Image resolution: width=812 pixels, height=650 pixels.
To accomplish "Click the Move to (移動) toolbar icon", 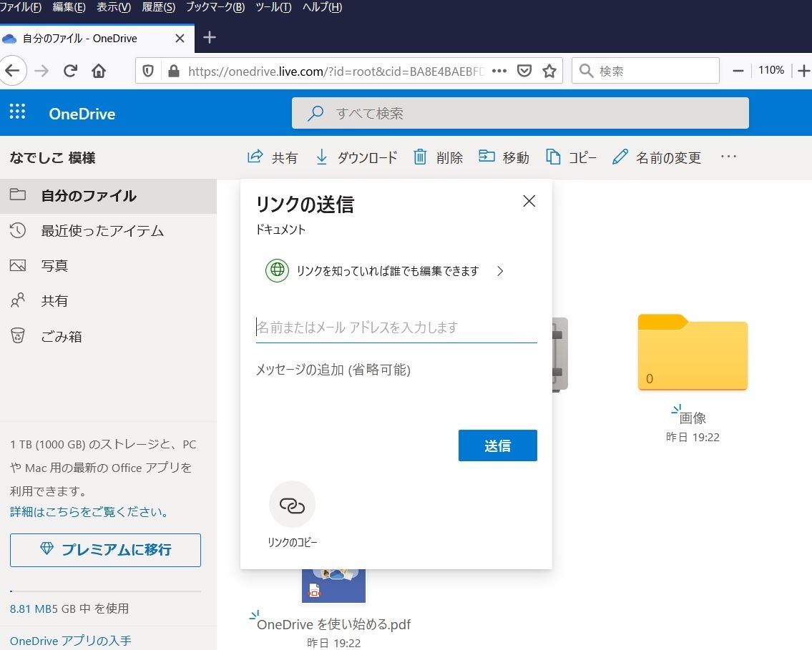I will 487,157.
